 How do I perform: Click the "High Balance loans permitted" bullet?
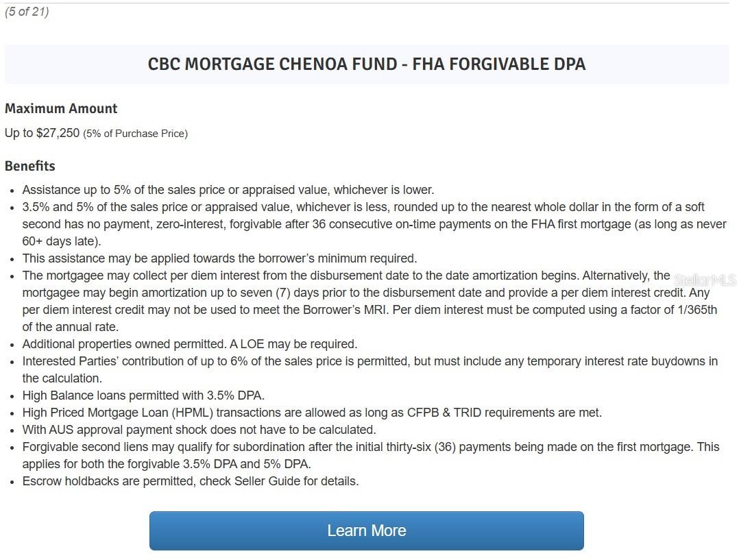click(143, 395)
